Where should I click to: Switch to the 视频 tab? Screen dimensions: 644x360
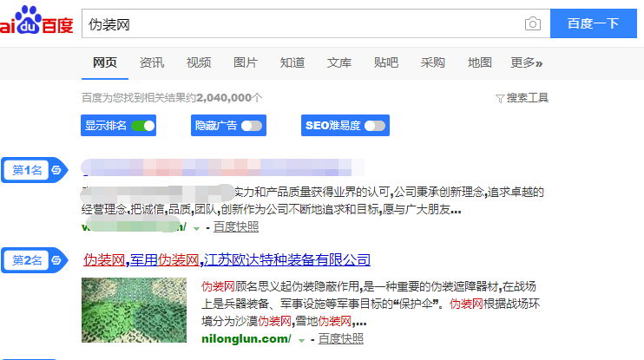point(199,62)
